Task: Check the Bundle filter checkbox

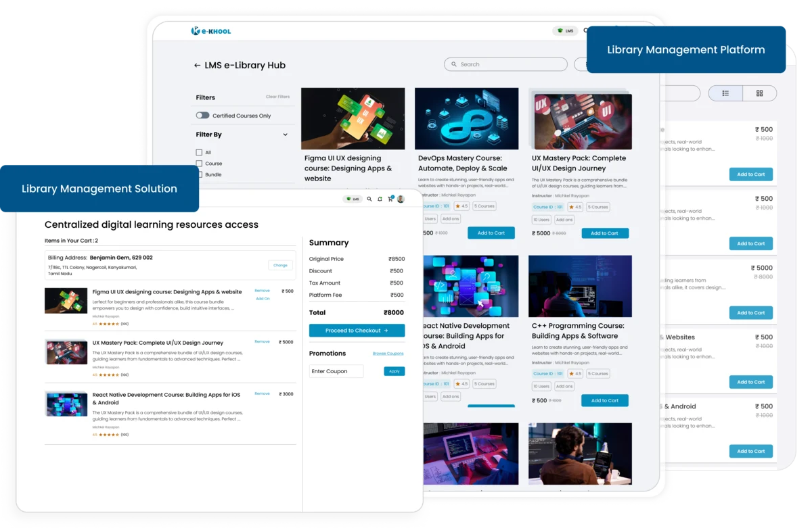Action: point(201,174)
